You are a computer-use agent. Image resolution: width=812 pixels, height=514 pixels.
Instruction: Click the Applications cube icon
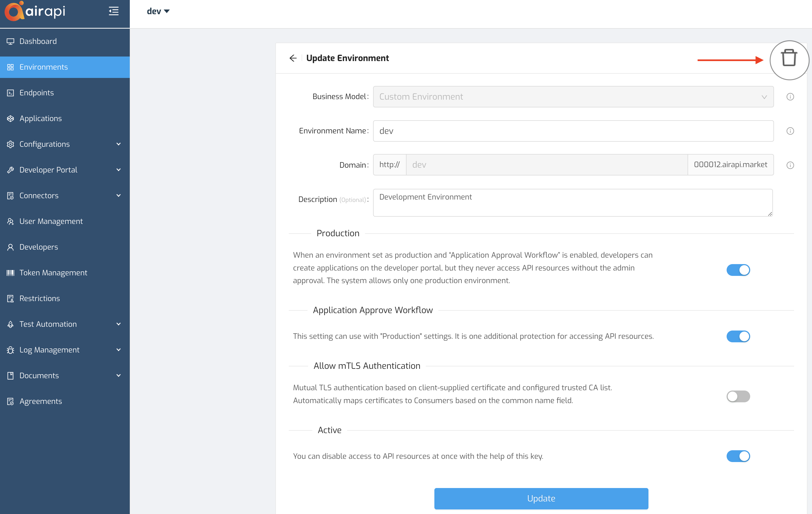(x=10, y=118)
